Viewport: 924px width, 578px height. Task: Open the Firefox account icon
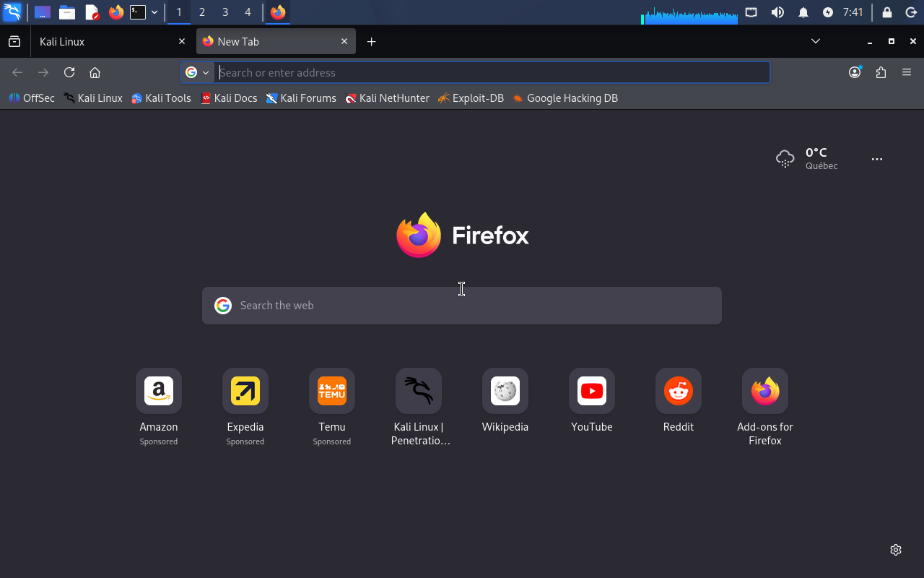point(855,72)
